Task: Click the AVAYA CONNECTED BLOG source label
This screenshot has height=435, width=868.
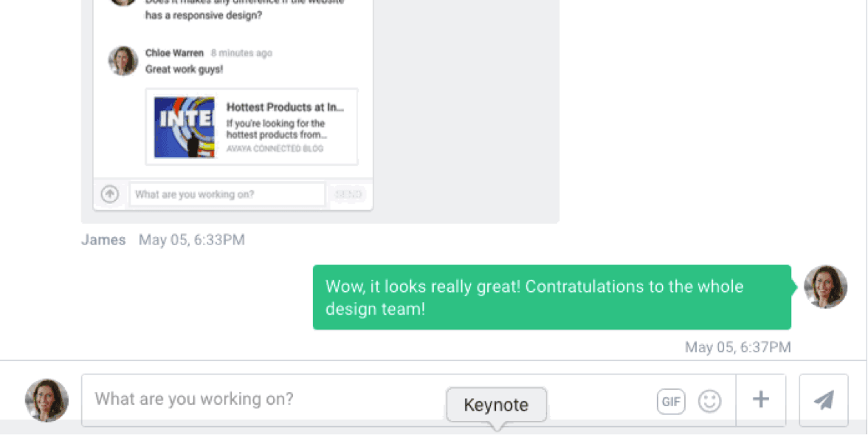Action: pyautogui.click(x=275, y=148)
